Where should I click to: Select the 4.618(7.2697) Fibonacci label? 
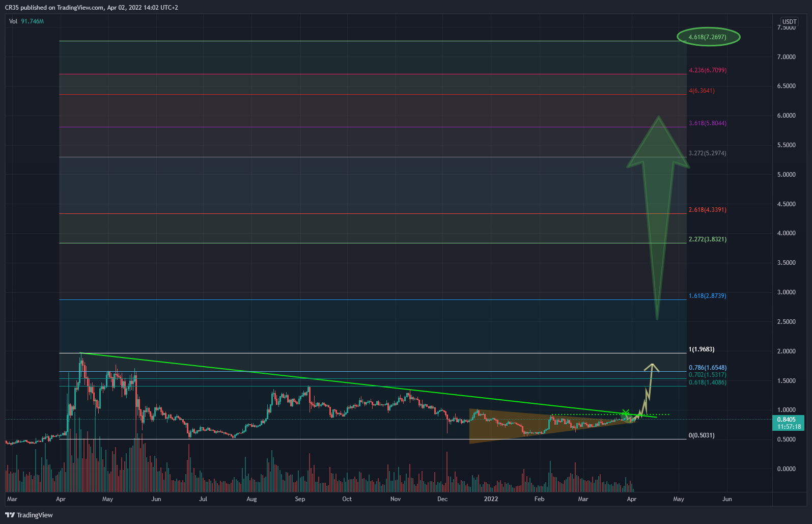pos(707,37)
